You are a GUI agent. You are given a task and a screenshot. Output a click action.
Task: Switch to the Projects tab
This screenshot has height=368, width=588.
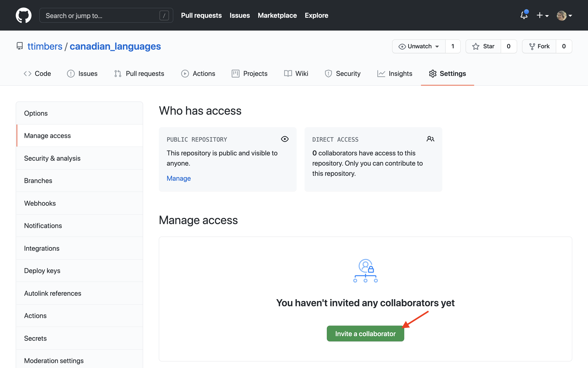249,73
